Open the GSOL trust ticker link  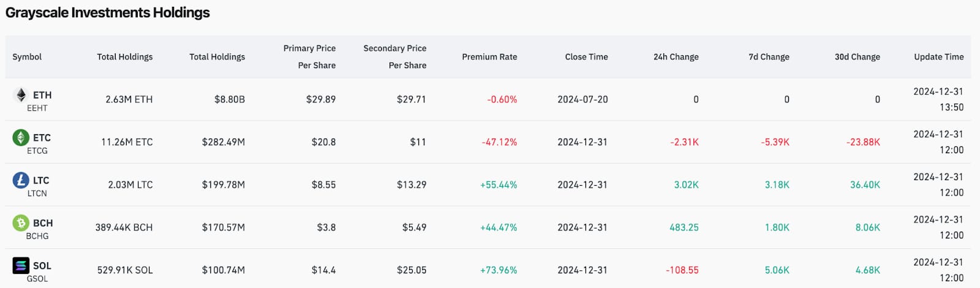pyautogui.click(x=37, y=279)
